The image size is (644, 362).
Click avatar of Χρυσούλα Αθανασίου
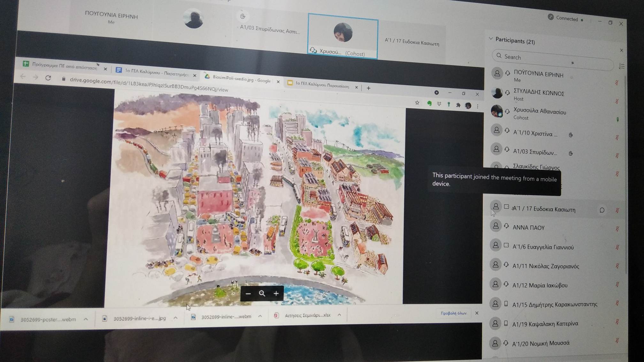pos(496,111)
